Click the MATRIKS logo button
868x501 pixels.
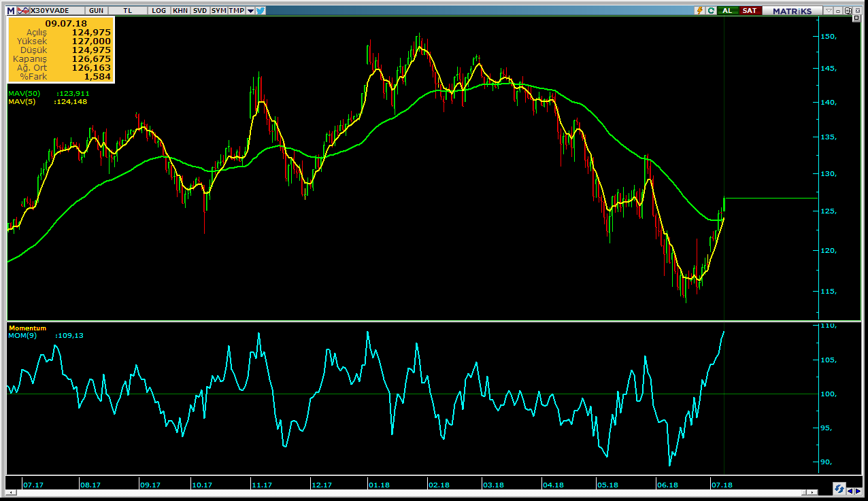[x=792, y=11]
